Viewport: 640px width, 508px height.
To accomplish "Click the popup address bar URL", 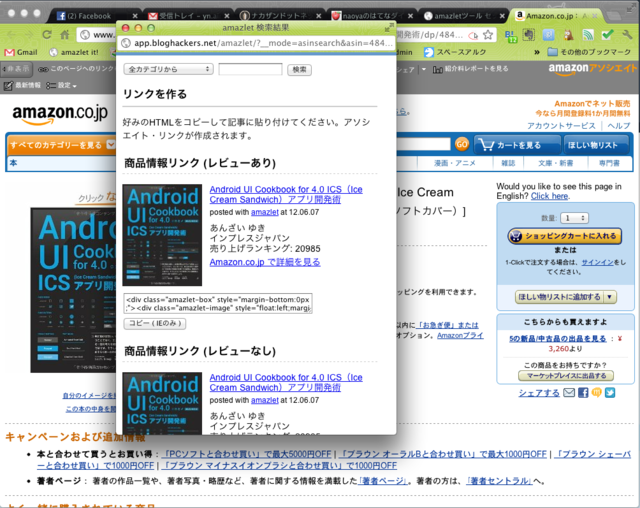I will [263, 43].
